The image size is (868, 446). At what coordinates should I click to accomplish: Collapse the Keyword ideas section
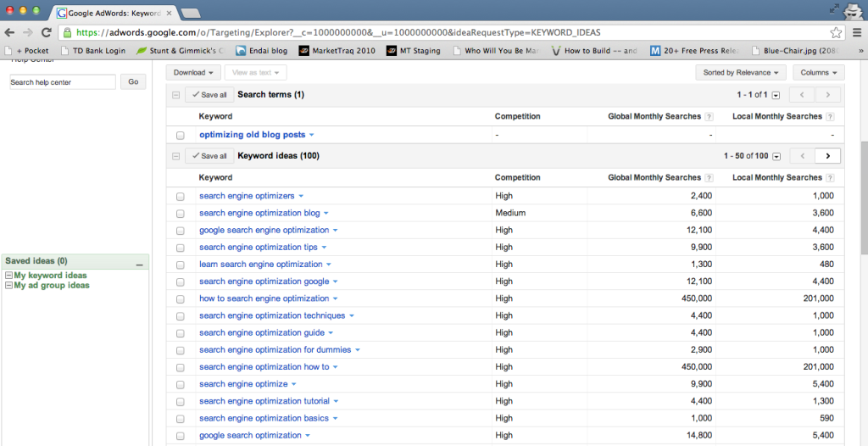pyautogui.click(x=175, y=156)
